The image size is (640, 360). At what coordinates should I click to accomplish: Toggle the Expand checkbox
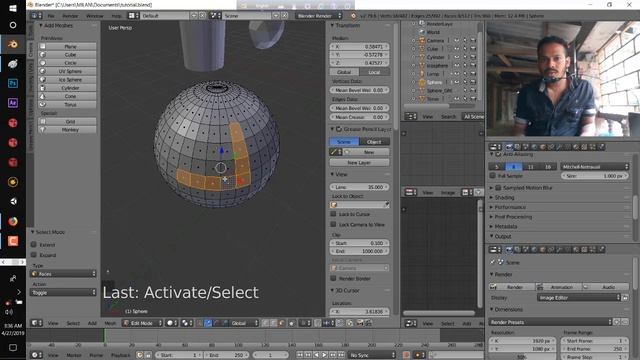point(34,255)
